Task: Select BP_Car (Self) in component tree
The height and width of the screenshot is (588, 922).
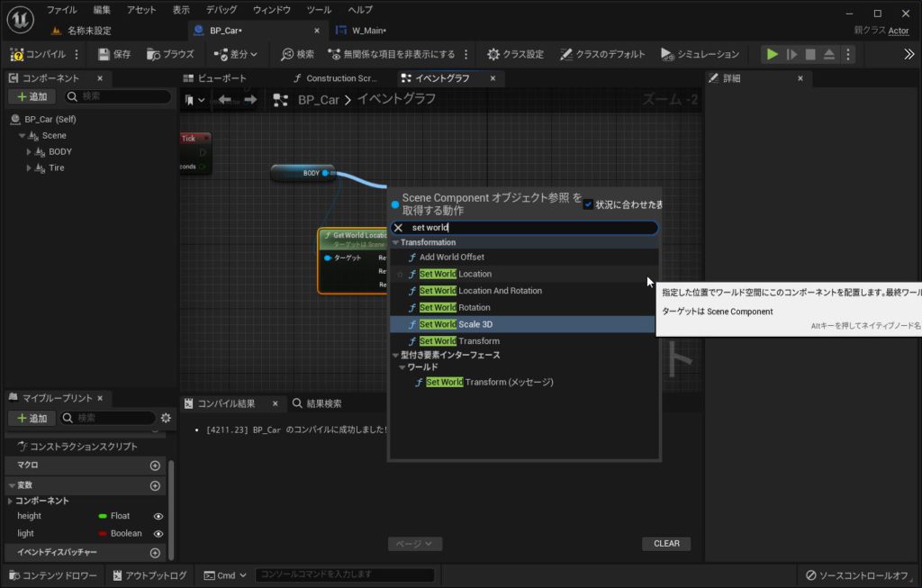Action: pos(50,120)
